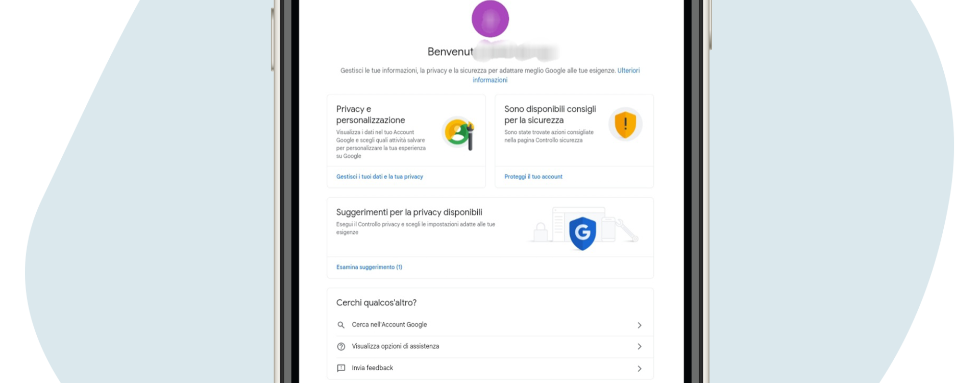Click the yellow security warning shield icon

(x=625, y=124)
